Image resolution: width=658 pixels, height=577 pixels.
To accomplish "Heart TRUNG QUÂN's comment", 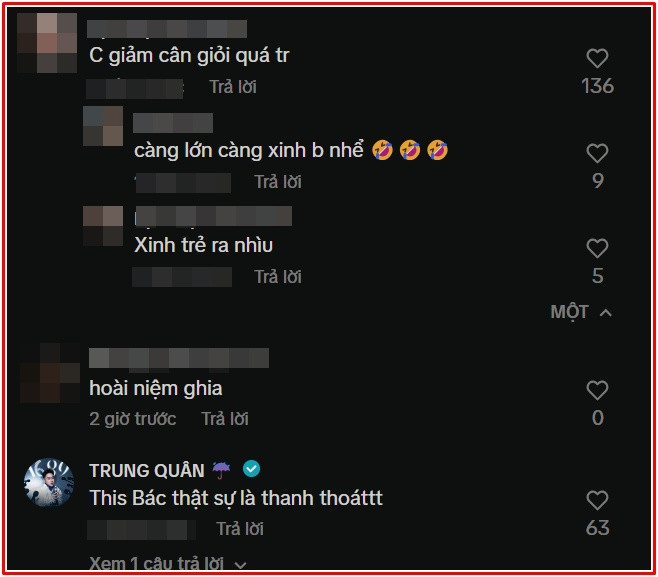I will click(597, 500).
